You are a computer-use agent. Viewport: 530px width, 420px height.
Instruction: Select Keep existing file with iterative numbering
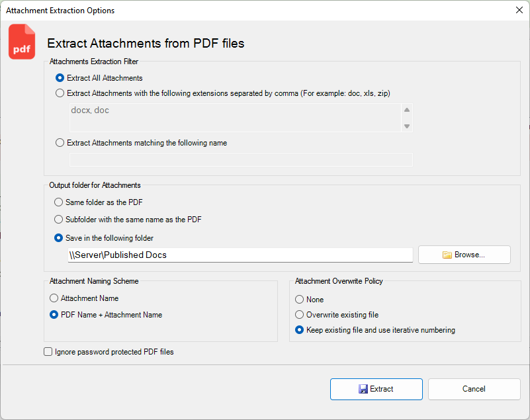300,330
